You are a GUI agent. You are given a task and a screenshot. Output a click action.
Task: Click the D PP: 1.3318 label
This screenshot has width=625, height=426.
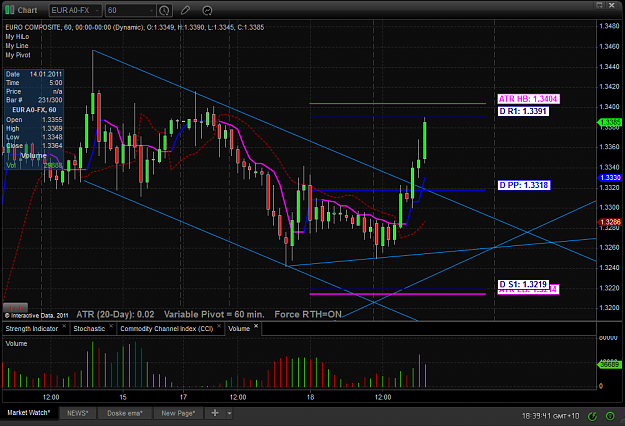[x=524, y=185]
